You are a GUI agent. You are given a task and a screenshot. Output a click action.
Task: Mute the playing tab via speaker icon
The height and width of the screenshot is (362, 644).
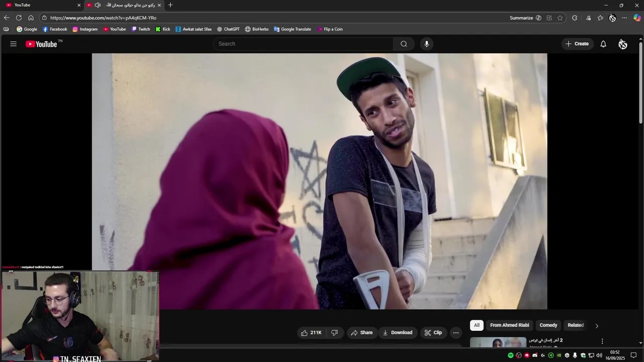click(x=98, y=5)
